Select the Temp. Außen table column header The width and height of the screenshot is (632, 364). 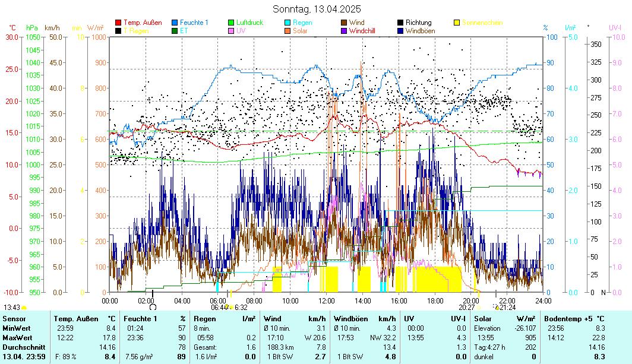75,319
